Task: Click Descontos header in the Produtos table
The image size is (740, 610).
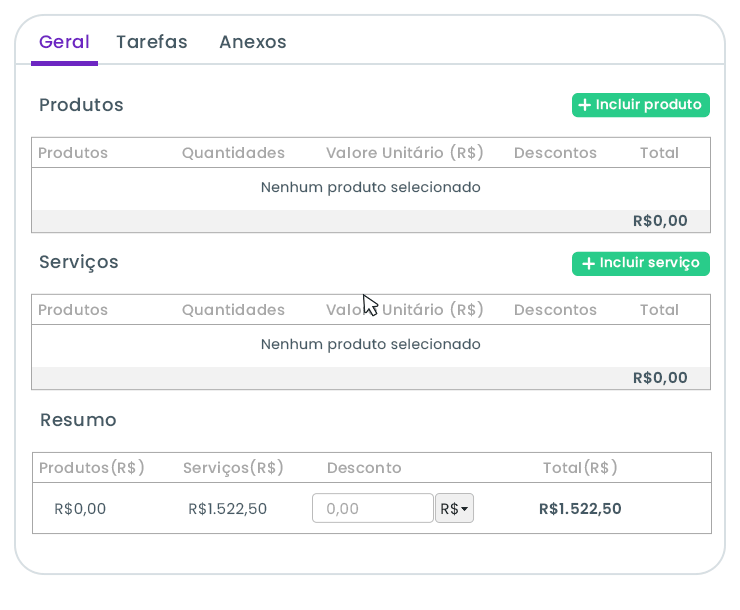Action: (x=555, y=153)
